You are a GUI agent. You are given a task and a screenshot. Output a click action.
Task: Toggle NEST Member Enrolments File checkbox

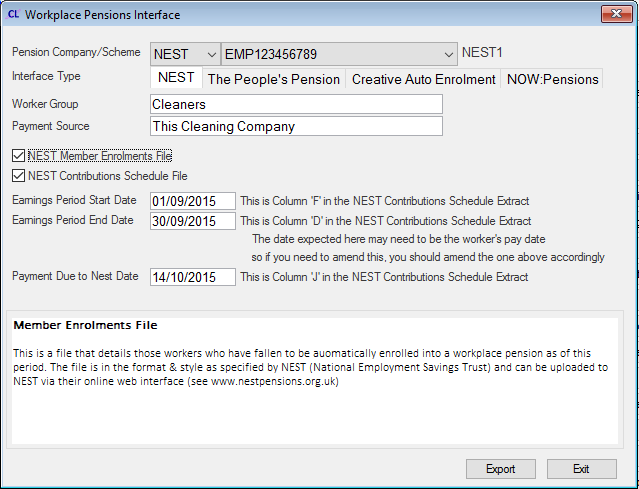tap(19, 156)
